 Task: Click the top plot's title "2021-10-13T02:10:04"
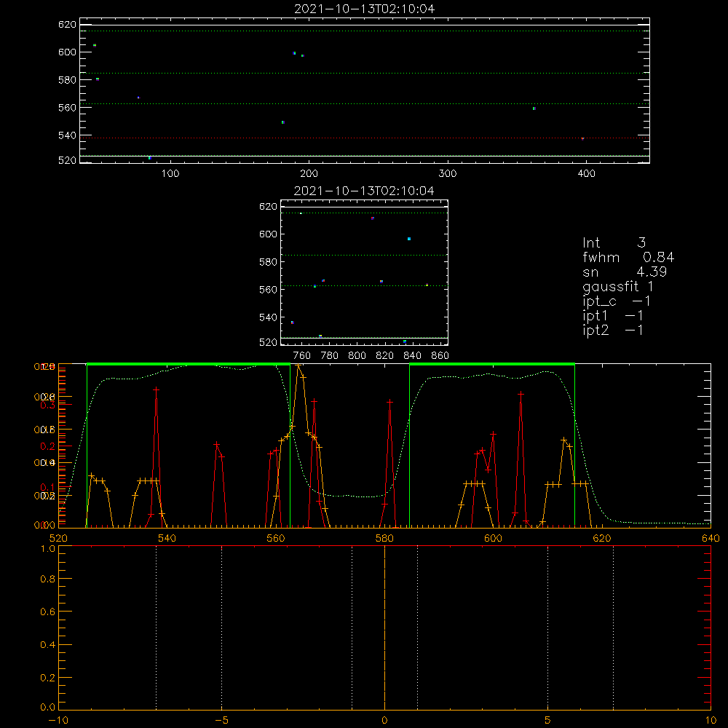365,9
